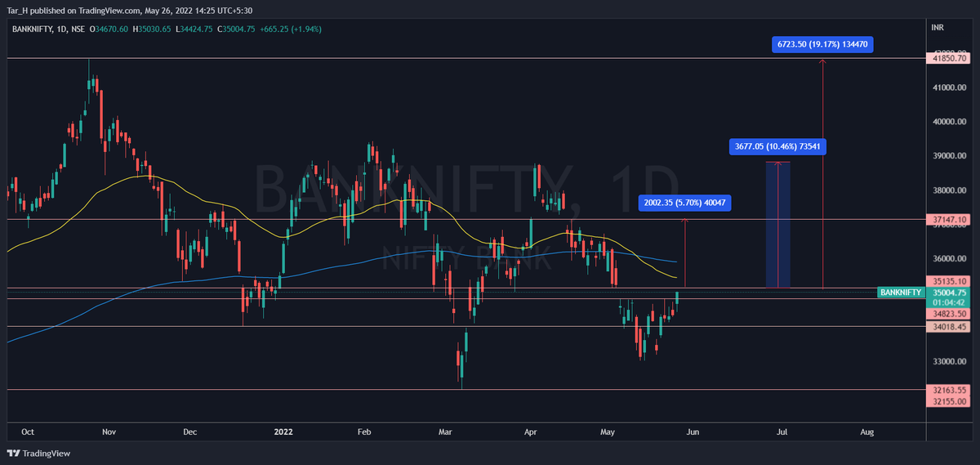Viewport: 980px width, 465px height.
Task: Click Mar on the time axis
Action: point(445,431)
